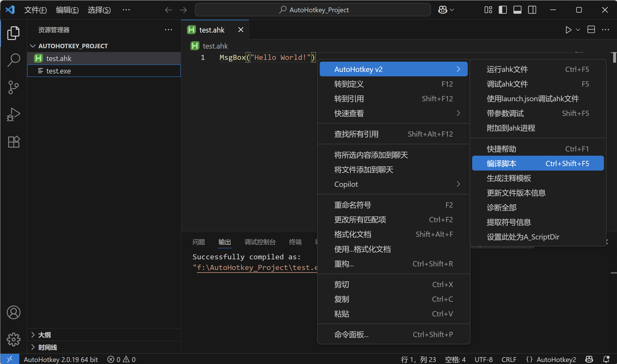617x364 pixels.
Task: Toggle the Secondary Side Bar
Action: coord(532,10)
